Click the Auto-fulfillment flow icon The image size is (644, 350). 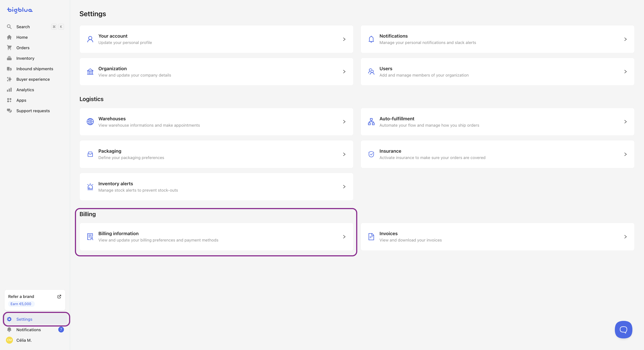point(371,122)
